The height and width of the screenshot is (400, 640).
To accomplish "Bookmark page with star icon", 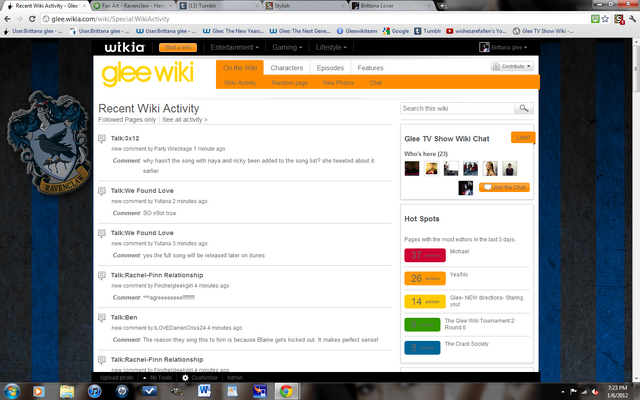I will 605,19.
